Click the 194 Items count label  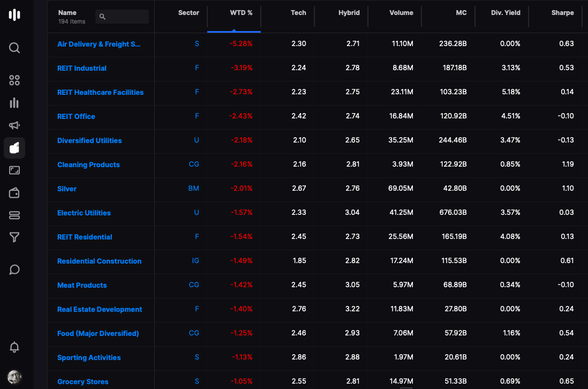click(72, 22)
